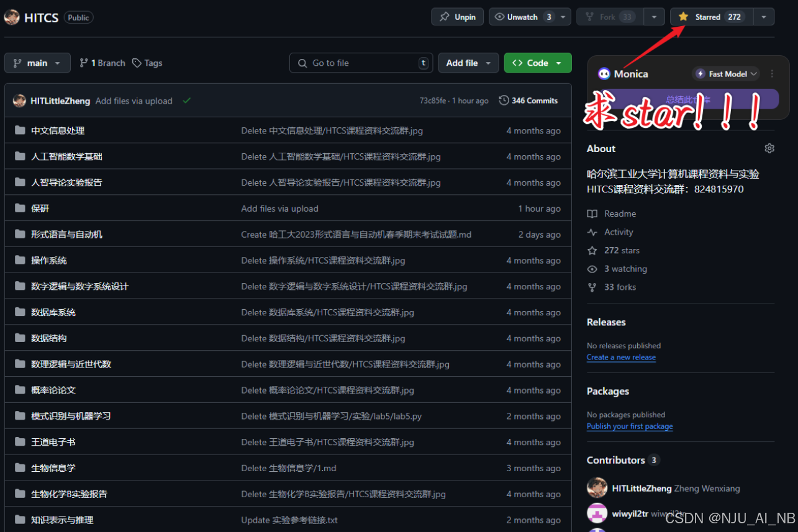798x532 pixels.
Task: Click commit message Delete 生物信息学/1.md
Action: (289, 468)
